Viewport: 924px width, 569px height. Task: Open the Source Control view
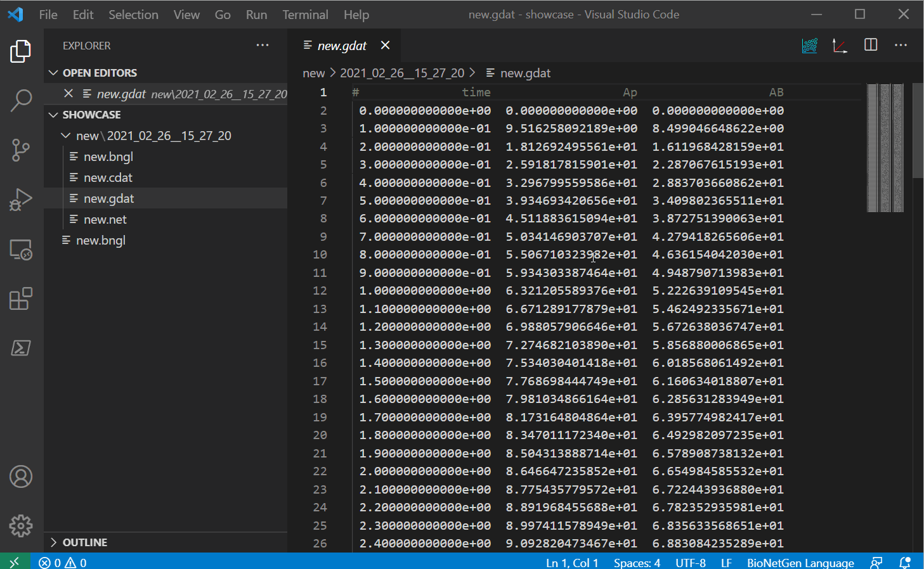pyautogui.click(x=21, y=150)
